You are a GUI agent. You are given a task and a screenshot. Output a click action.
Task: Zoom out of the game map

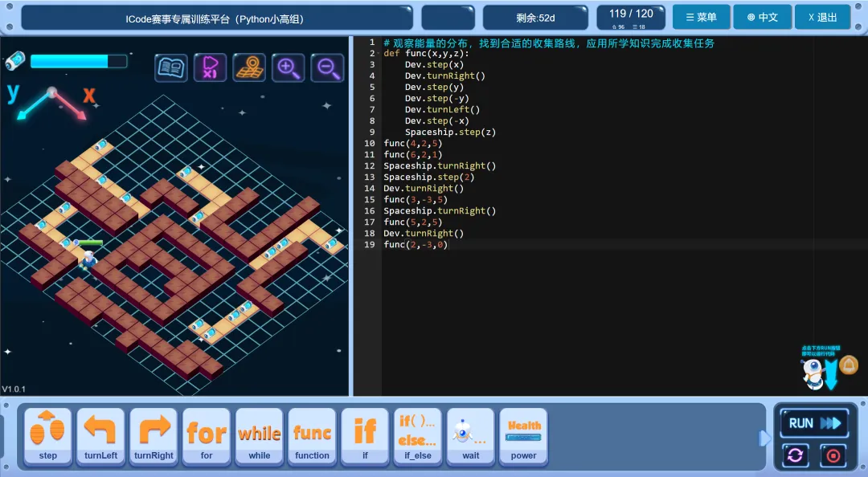pyautogui.click(x=327, y=67)
